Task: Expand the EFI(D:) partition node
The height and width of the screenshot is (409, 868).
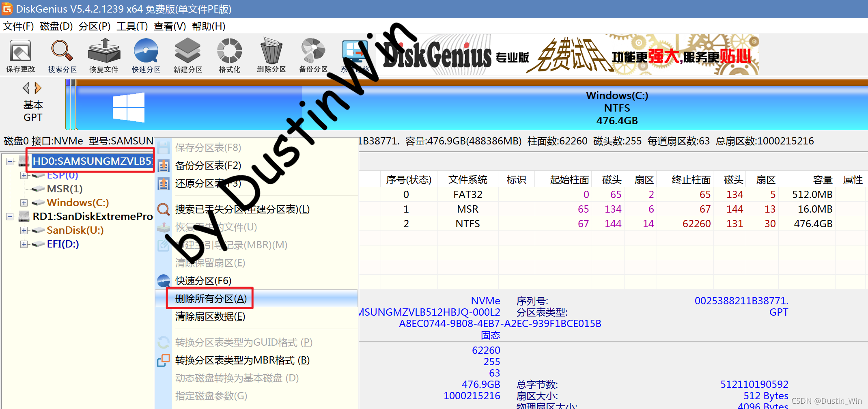Action: pyautogui.click(x=24, y=244)
